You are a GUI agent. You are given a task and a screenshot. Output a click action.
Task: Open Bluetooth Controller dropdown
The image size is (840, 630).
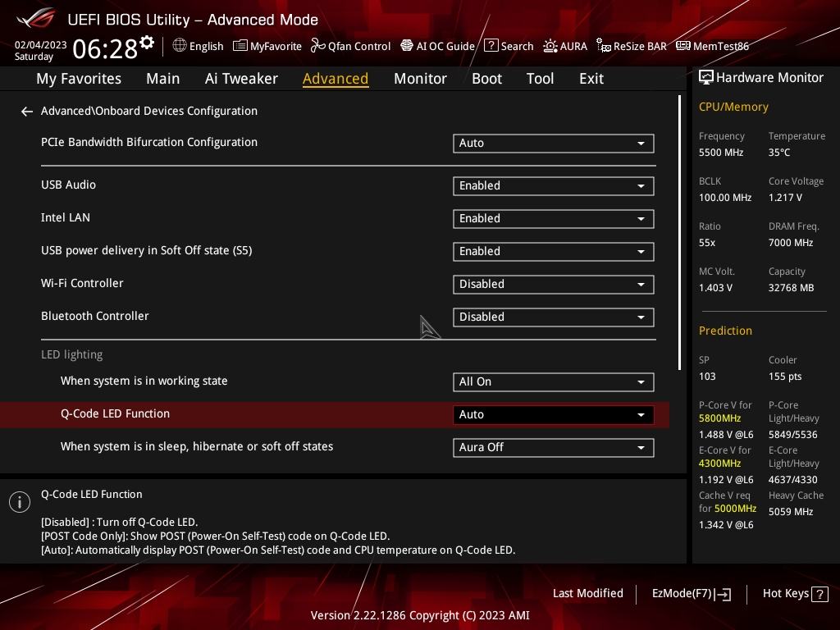pyautogui.click(x=554, y=317)
